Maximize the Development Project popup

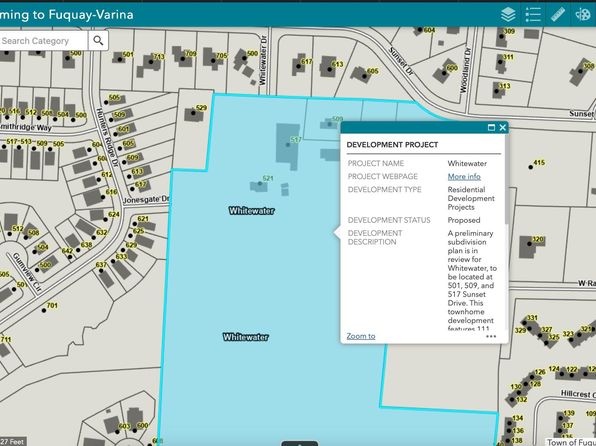[491, 127]
